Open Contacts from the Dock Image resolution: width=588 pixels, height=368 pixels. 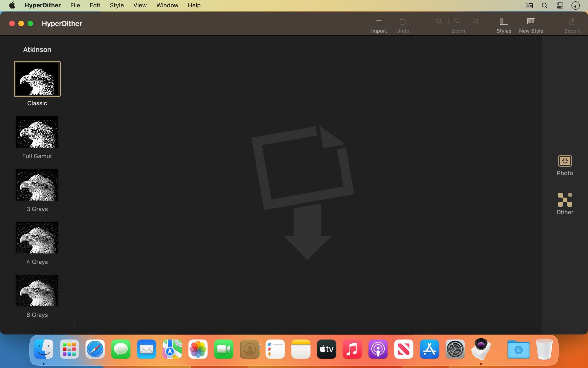249,349
